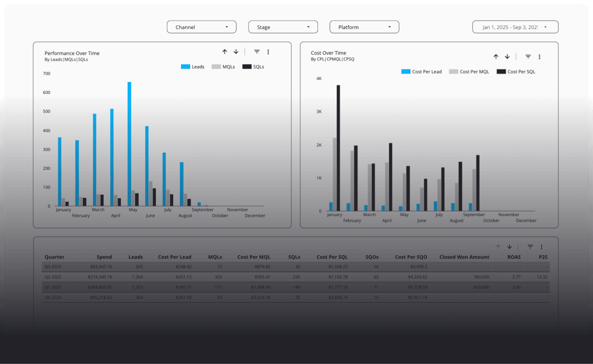Click drill-down arrow on Performance Over Time chart
This screenshot has height=364, width=593.
click(x=236, y=52)
